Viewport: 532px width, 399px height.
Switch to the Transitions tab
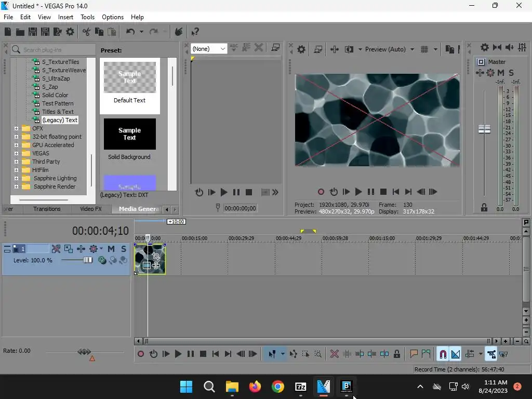coord(47,209)
